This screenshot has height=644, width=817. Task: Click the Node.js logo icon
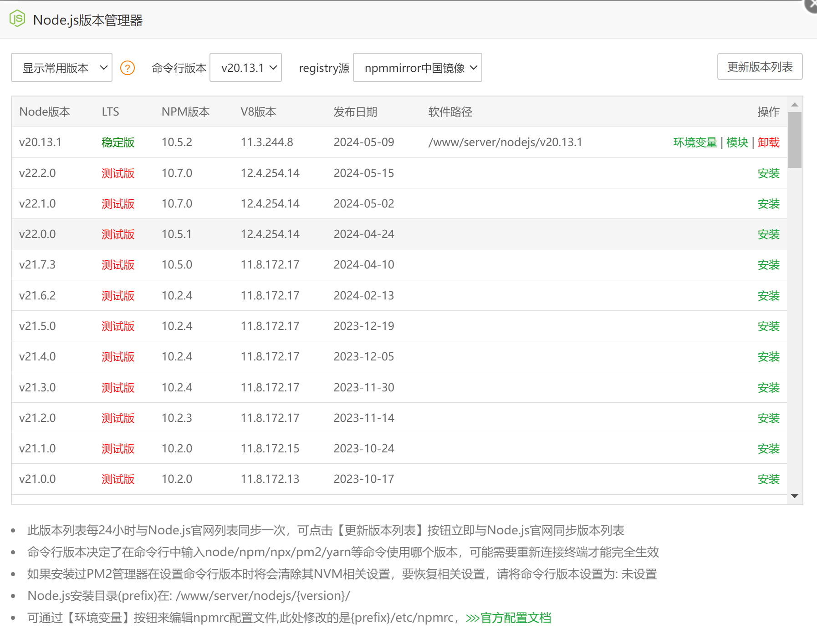(x=17, y=19)
